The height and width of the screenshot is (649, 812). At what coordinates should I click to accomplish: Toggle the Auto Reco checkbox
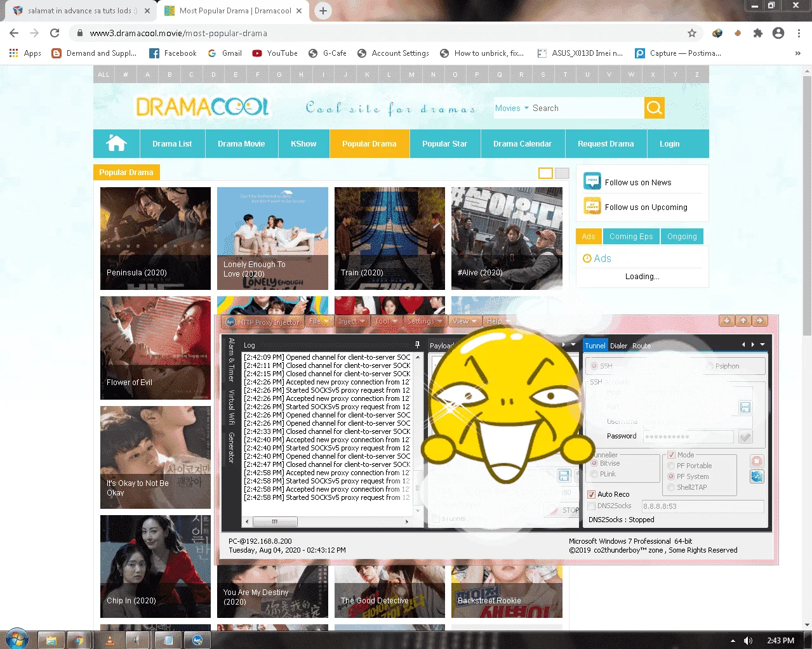591,494
